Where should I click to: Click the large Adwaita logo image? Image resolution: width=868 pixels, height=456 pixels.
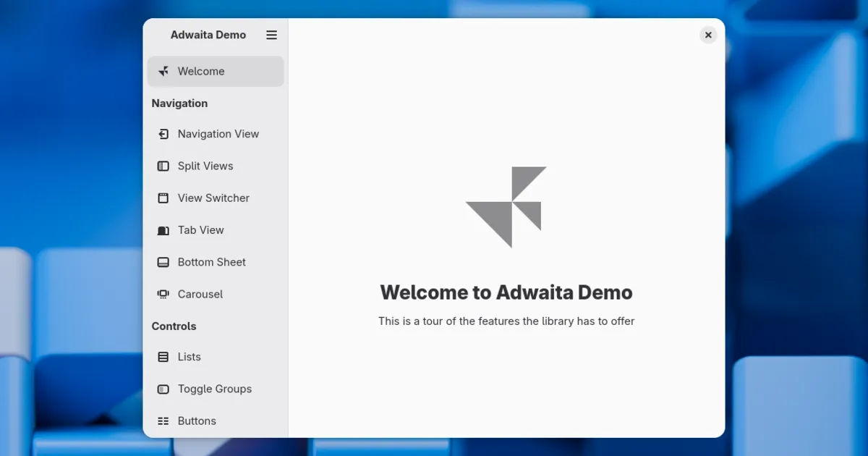click(506, 207)
